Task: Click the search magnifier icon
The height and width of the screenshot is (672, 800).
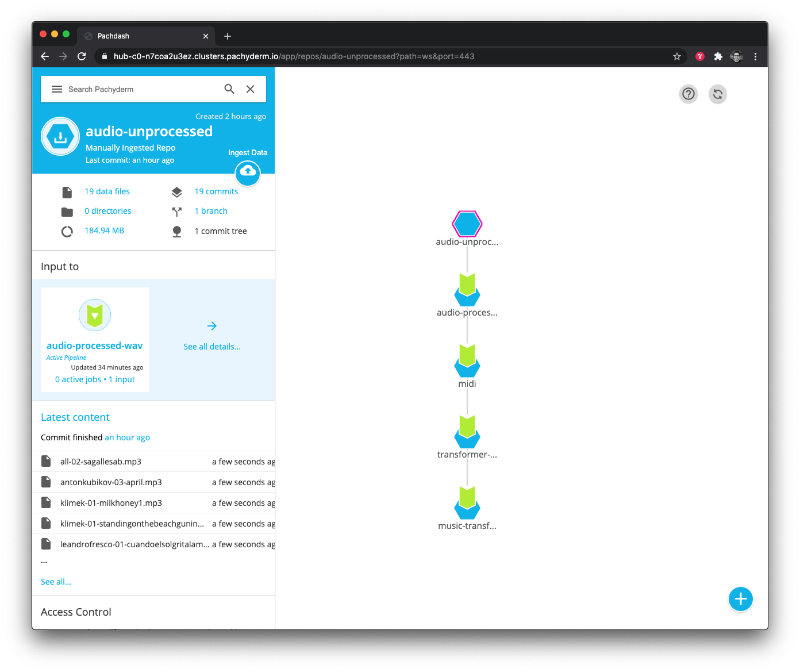Action: [x=229, y=89]
